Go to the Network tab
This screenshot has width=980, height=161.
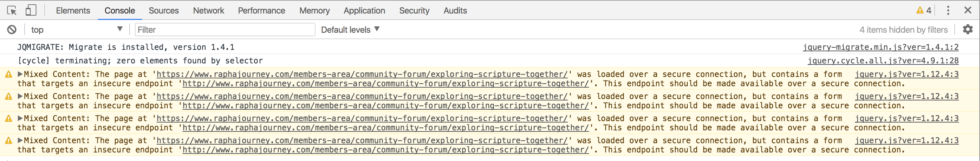(x=208, y=10)
